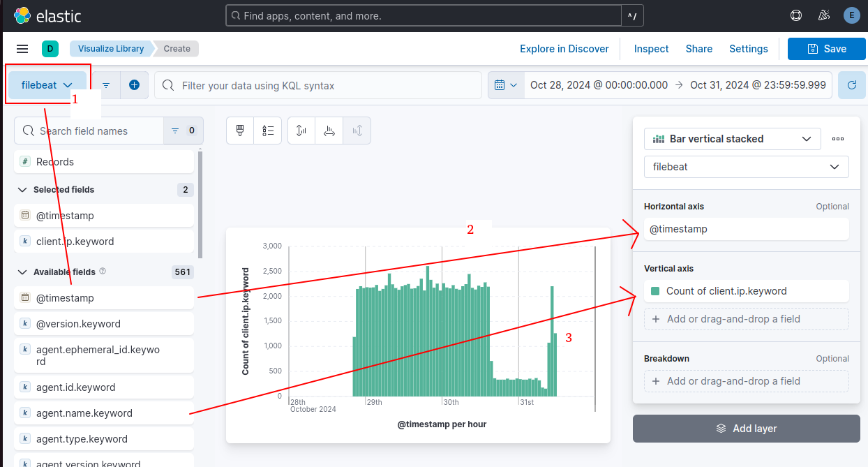Select @timestamp under Available fields

pyautogui.click(x=104, y=298)
